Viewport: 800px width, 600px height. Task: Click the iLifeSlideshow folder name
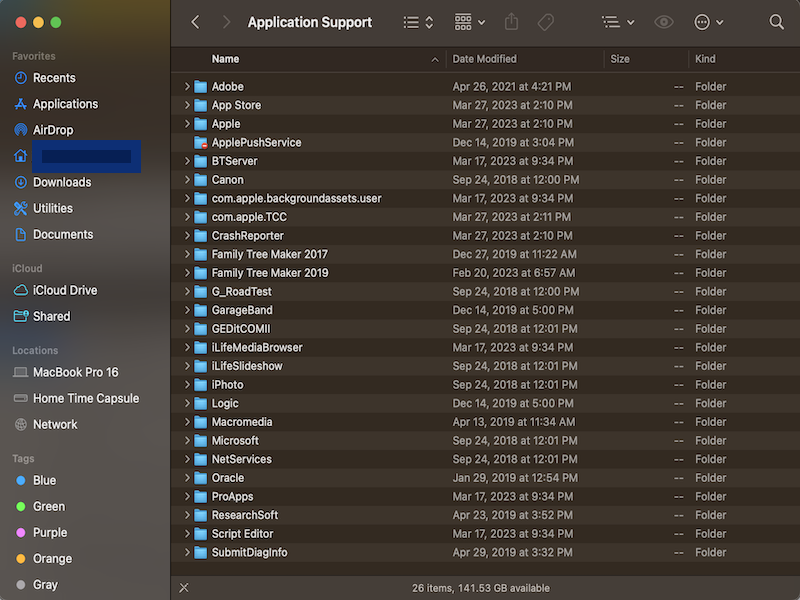pos(247,366)
